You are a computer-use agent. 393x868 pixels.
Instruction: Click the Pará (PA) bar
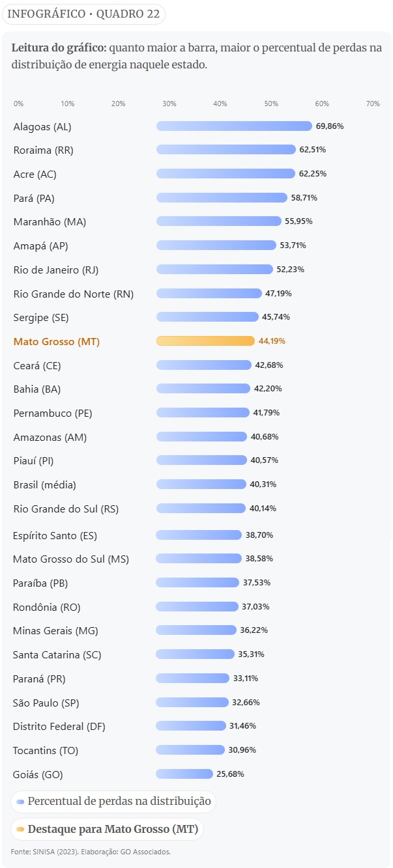pyautogui.click(x=222, y=197)
